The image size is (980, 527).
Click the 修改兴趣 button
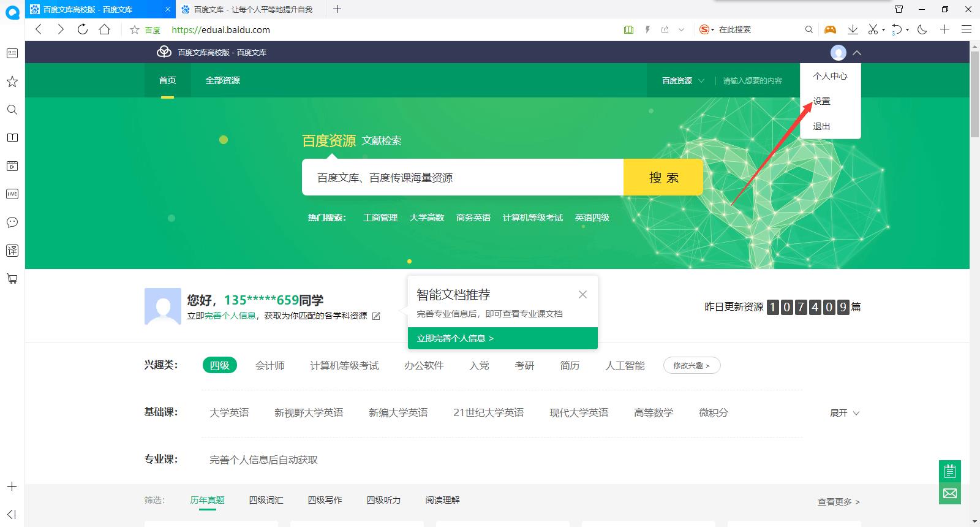click(692, 365)
